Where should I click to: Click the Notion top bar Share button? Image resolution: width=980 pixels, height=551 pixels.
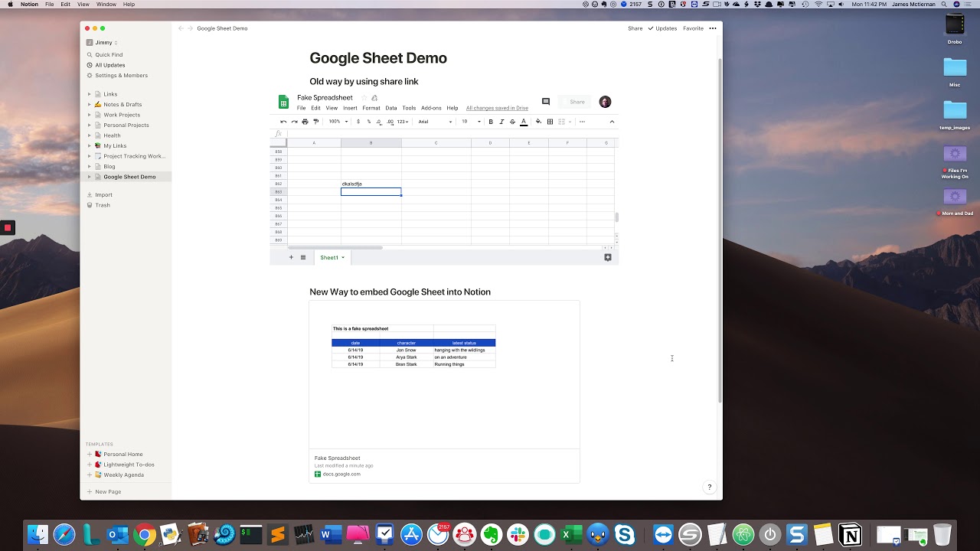[x=635, y=28]
